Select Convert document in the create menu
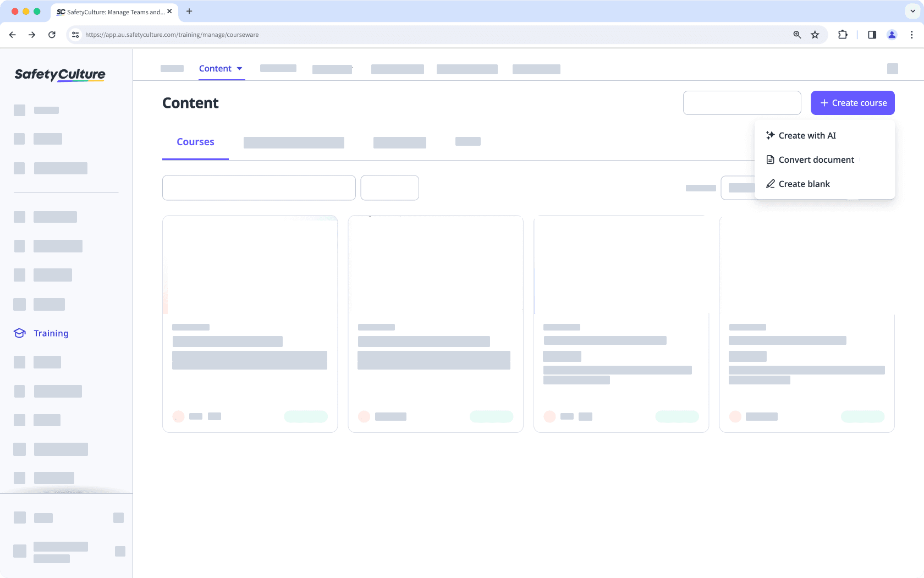 816,159
